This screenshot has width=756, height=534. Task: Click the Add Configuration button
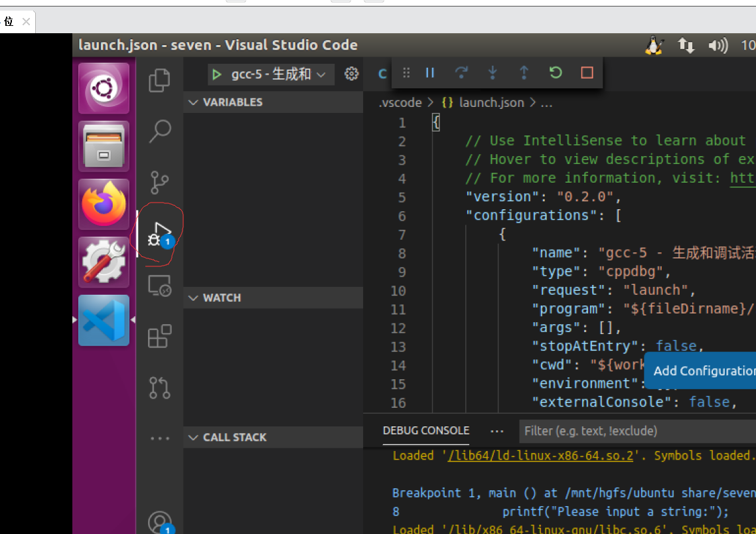(x=700, y=370)
